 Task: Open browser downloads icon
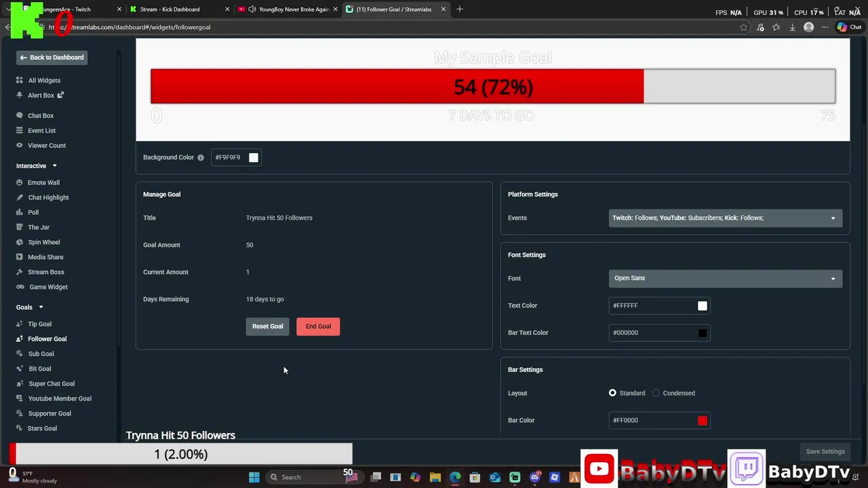(792, 27)
